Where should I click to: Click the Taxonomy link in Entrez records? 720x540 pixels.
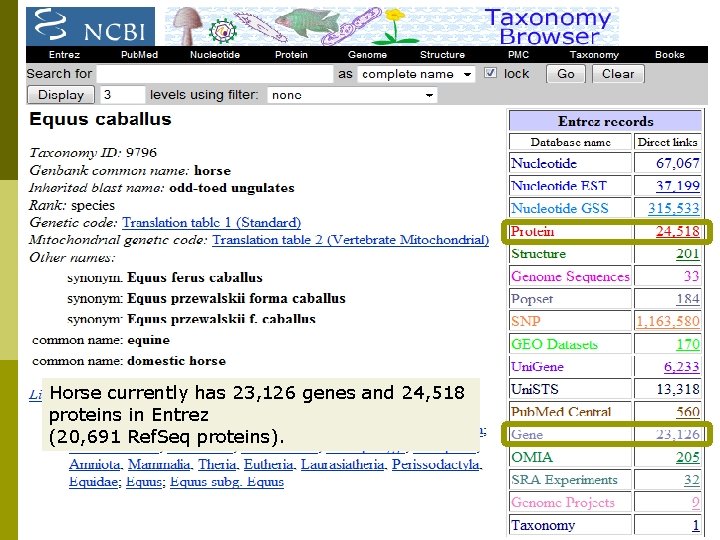(x=543, y=525)
